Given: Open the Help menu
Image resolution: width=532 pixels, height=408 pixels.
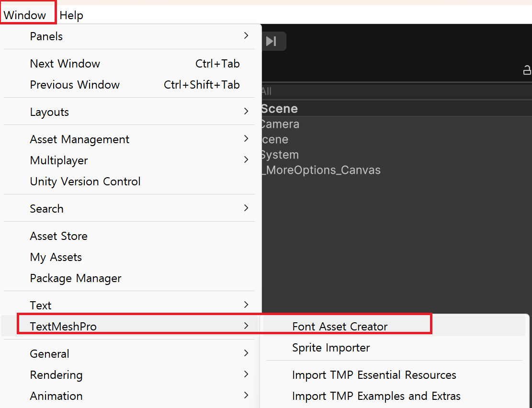Looking at the screenshot, I should tap(71, 15).
